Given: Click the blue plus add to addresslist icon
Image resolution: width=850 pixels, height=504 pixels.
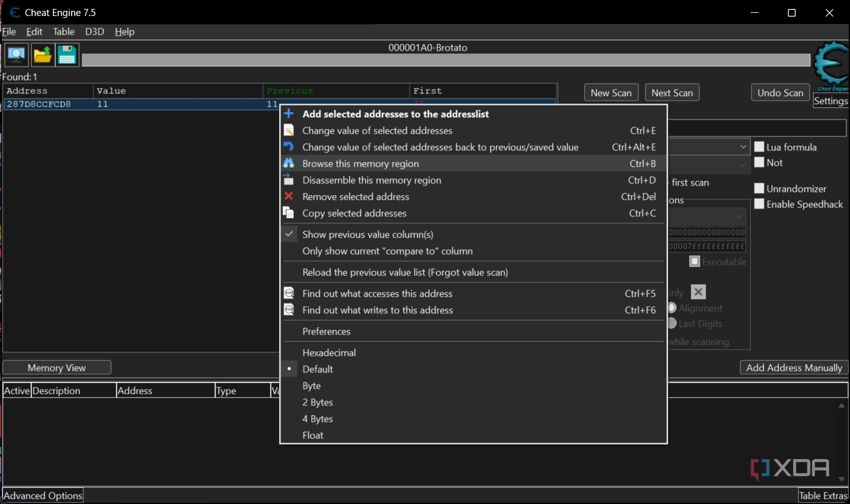Looking at the screenshot, I should coord(289,114).
